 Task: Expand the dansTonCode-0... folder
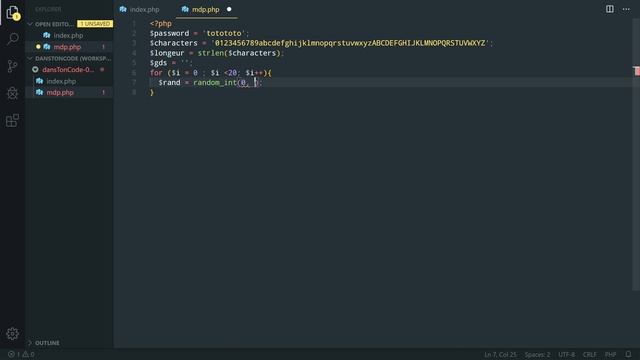click(68, 70)
